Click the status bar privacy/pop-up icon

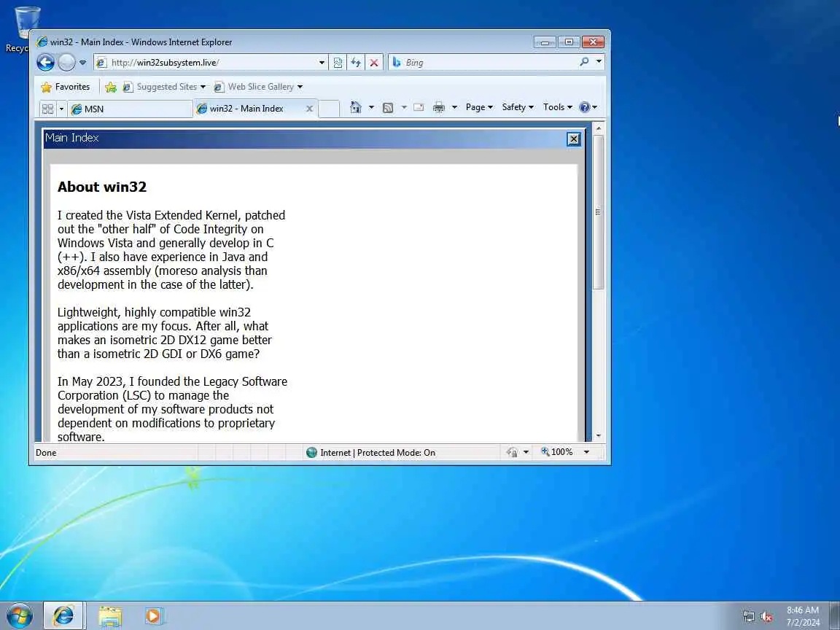click(x=512, y=452)
